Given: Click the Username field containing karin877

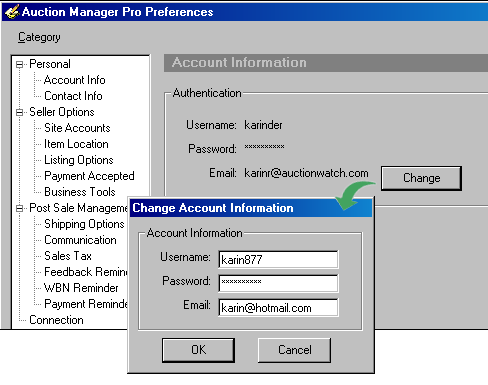Looking at the screenshot, I should tap(278, 259).
